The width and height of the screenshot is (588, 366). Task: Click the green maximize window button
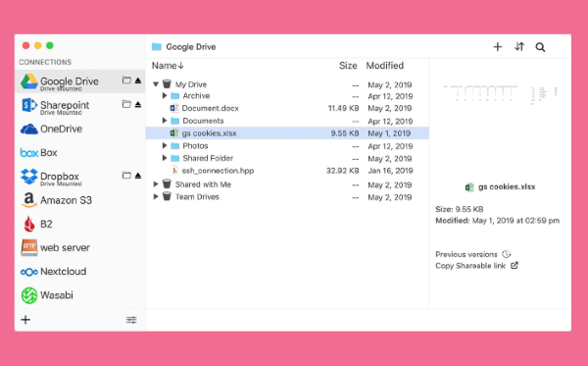(x=50, y=45)
